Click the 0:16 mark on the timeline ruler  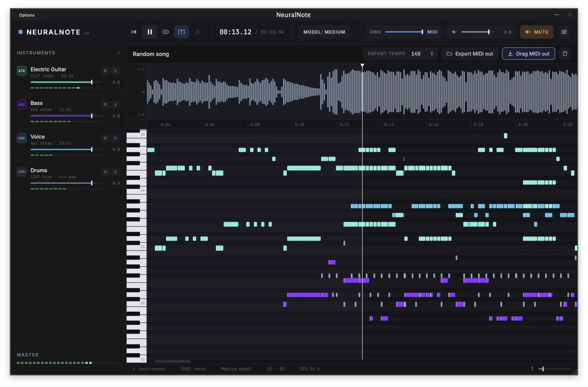(x=433, y=125)
